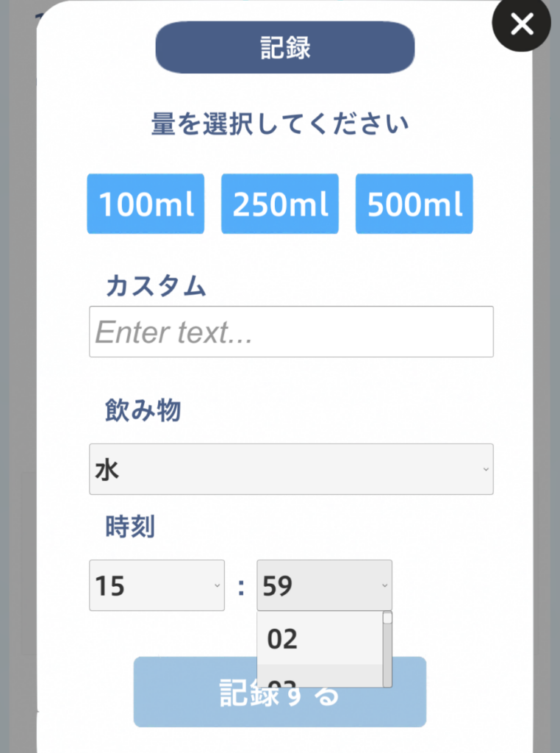This screenshot has width=560, height=753.
Task: Click the chevron arrow on the 水 dropdown
Action: point(486,469)
